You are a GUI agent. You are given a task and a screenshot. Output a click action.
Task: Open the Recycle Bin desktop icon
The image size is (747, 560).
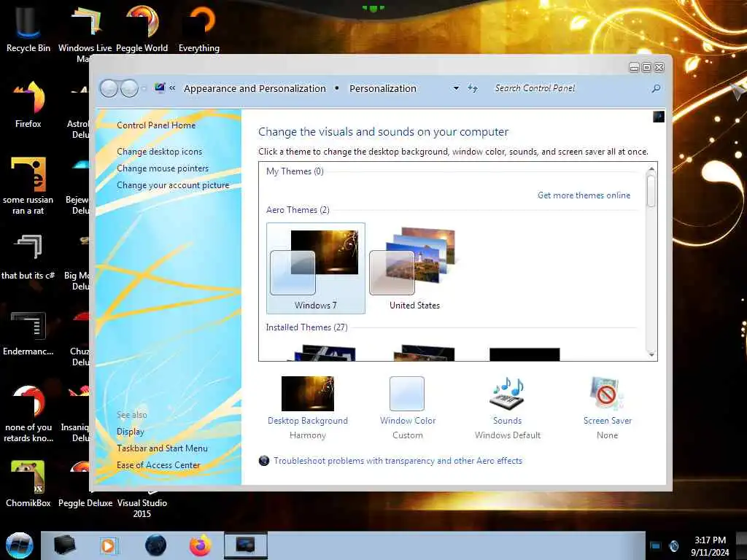(x=28, y=27)
